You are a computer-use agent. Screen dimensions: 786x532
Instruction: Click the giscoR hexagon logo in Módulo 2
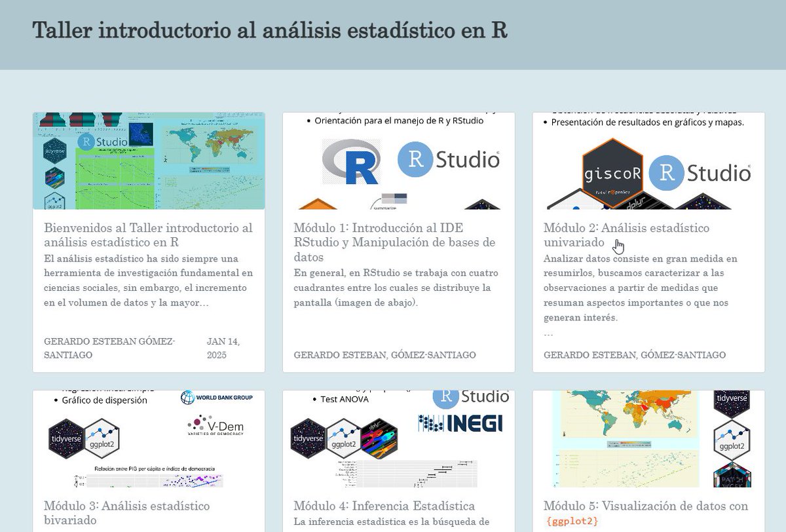pos(611,172)
